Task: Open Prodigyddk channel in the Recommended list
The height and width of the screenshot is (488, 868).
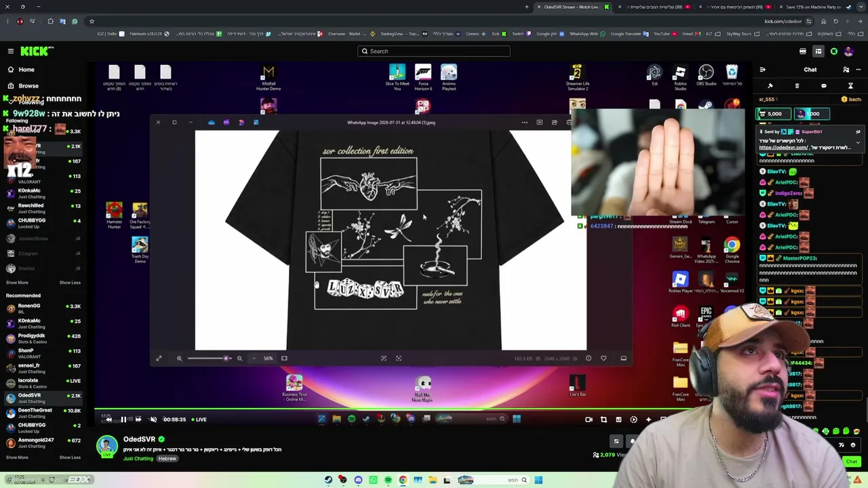Action: pyautogui.click(x=44, y=338)
